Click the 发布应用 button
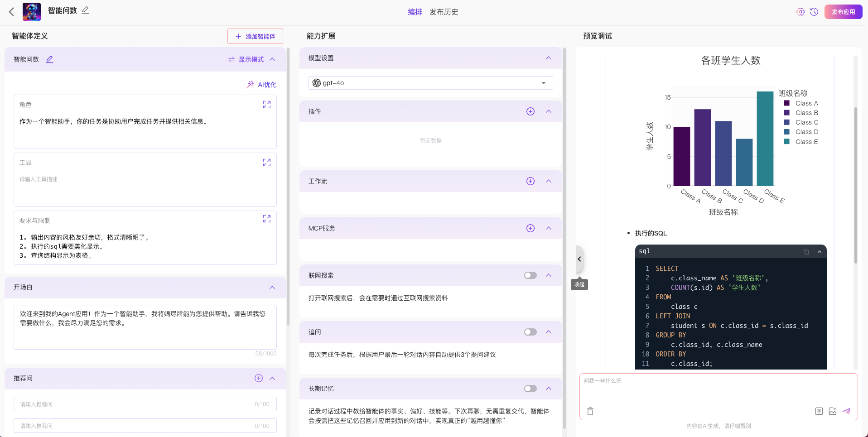Screen dimensions: 868x437 click(x=843, y=12)
